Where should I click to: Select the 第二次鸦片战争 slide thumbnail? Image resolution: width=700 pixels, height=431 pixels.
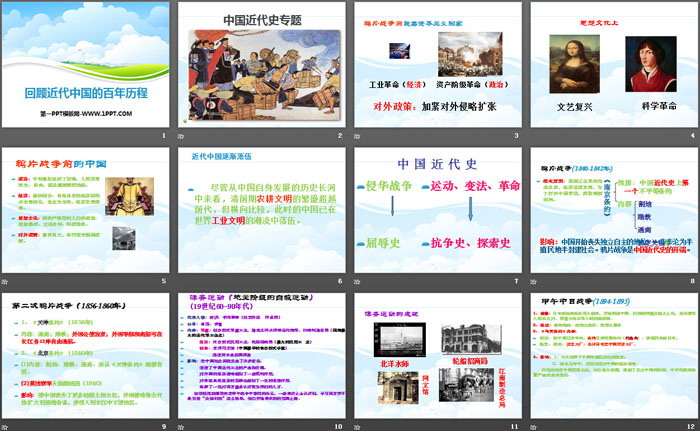[87, 357]
